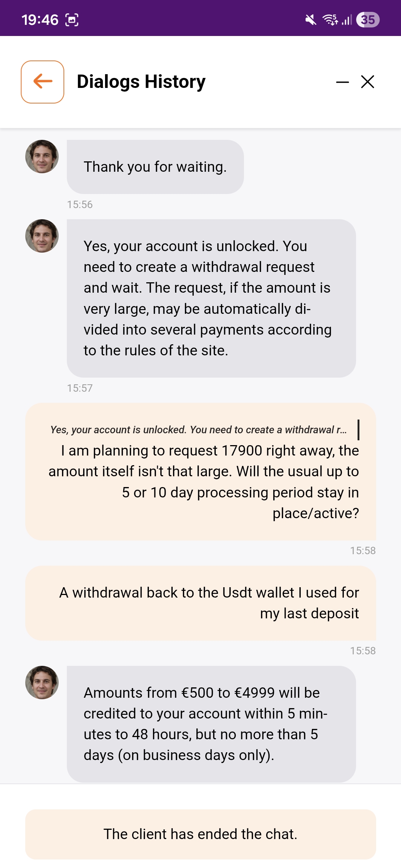Close the Dialogs History panel
The height and width of the screenshot is (868, 401).
(x=368, y=82)
